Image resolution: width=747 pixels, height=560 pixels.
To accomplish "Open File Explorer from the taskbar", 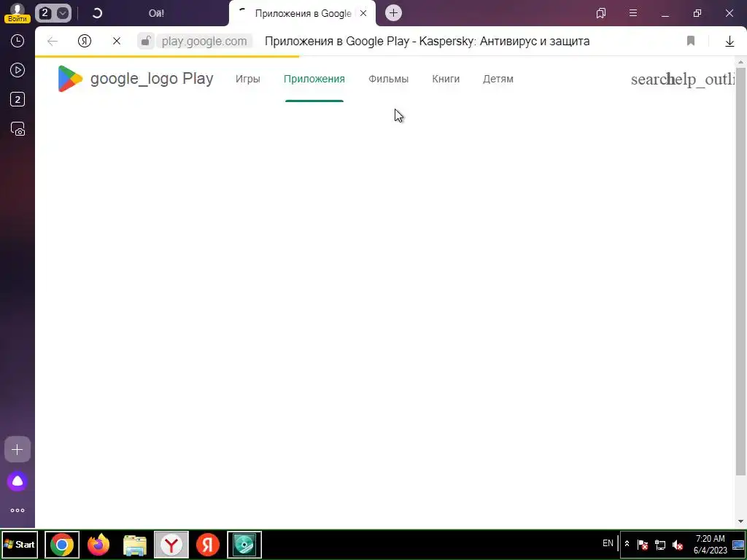I will pyautogui.click(x=135, y=544).
